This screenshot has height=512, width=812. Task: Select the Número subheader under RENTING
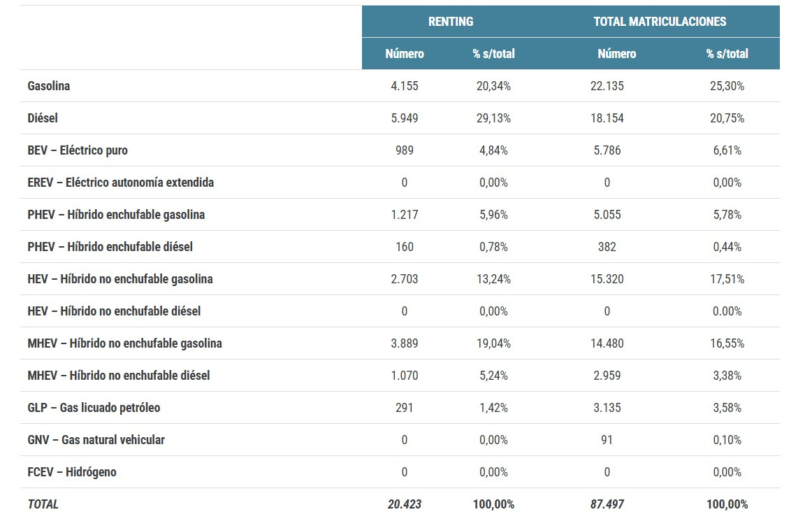(405, 54)
